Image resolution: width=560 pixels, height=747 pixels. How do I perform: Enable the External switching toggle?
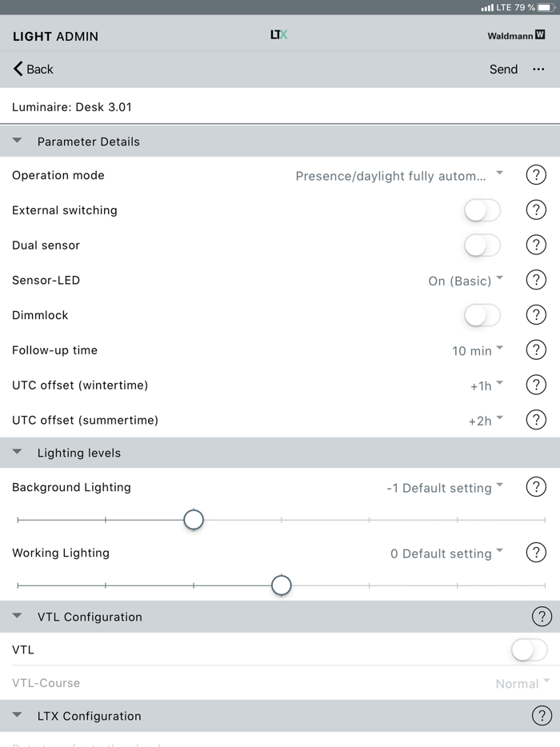(x=482, y=210)
